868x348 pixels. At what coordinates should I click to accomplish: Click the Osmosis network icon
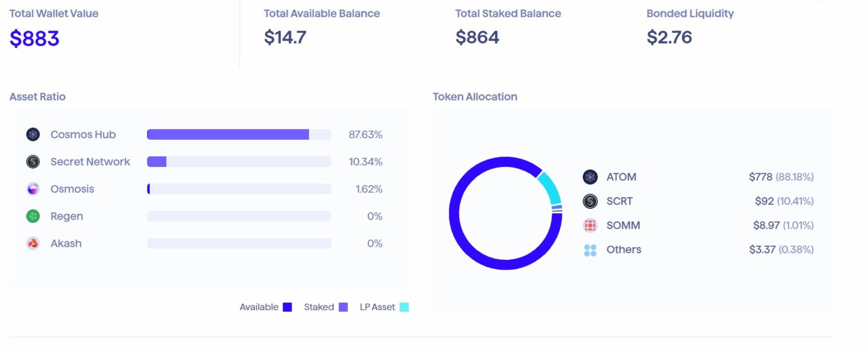33,188
